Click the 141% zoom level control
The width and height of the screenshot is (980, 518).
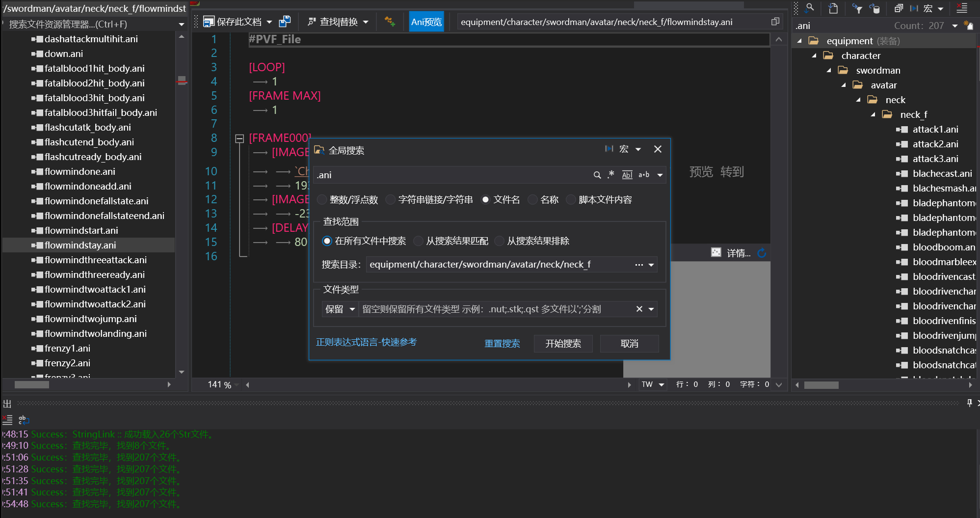pos(220,384)
